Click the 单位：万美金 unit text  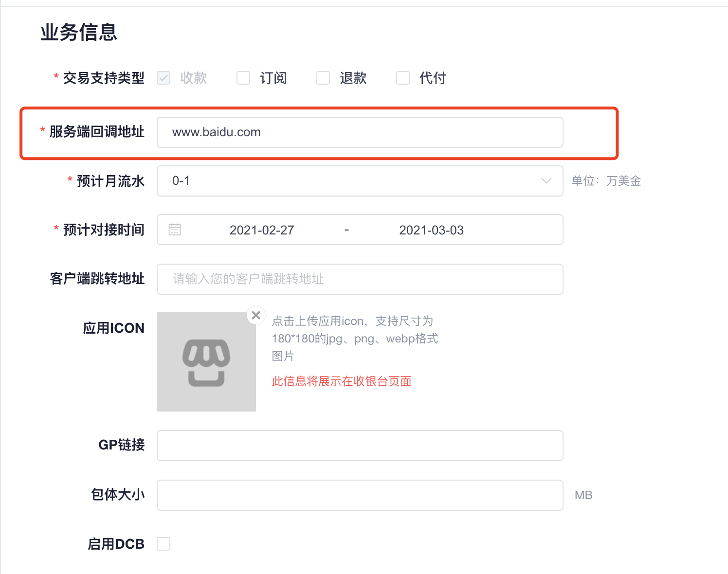[606, 181]
